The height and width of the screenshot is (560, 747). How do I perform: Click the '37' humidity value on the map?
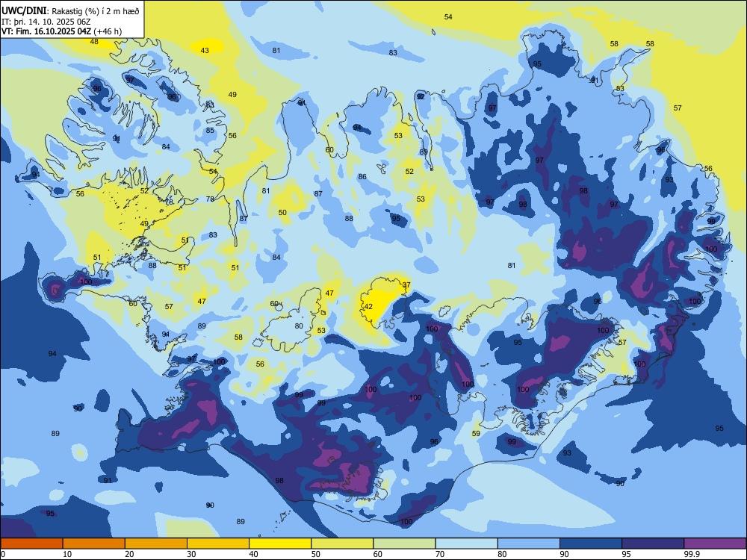[406, 285]
